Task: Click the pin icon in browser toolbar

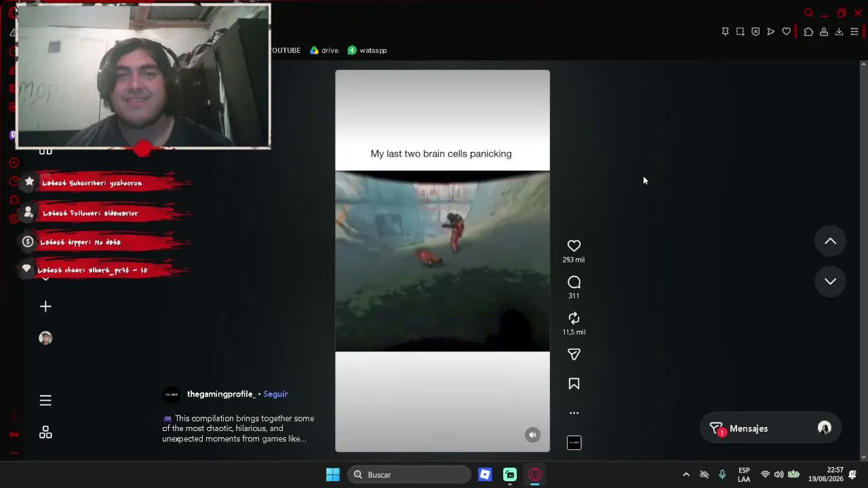Action: click(725, 32)
